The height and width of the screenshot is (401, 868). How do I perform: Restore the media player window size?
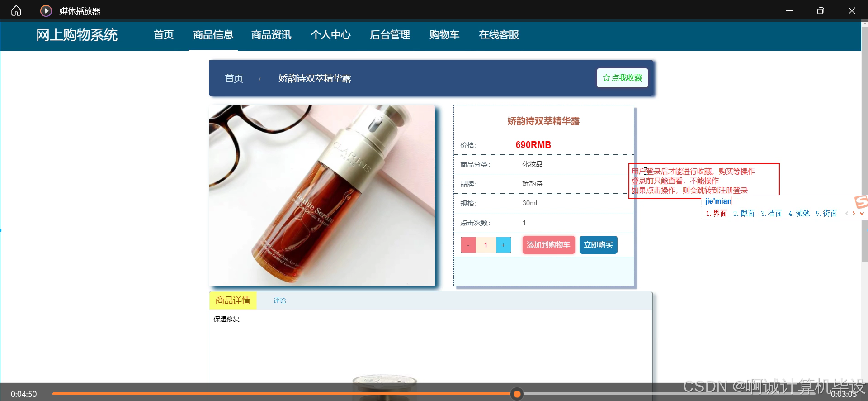coord(821,10)
